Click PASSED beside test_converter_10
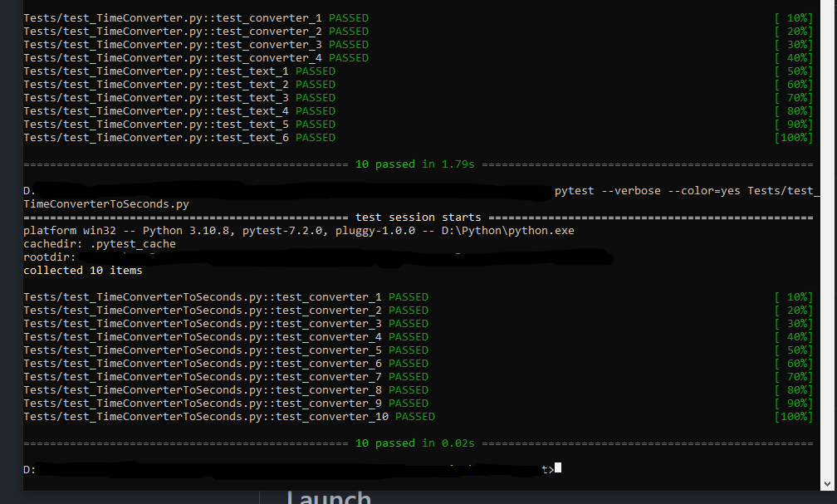Viewport: 837px width, 504px height. pos(415,417)
